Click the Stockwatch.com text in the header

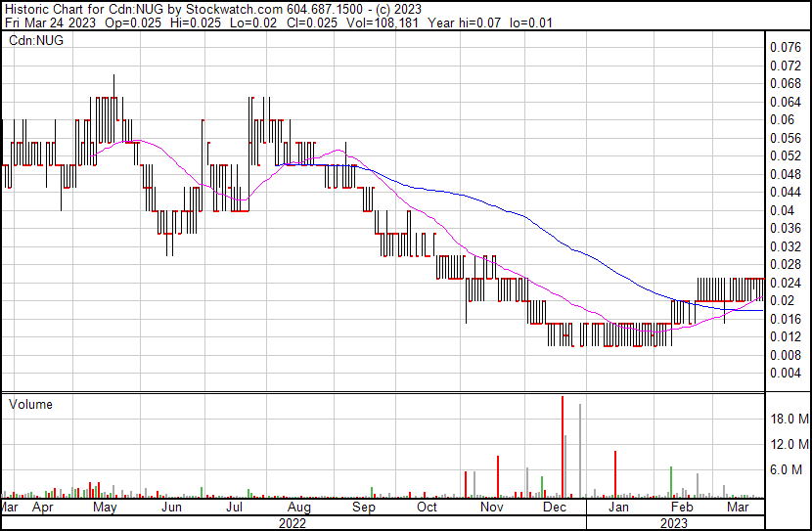(x=240, y=8)
